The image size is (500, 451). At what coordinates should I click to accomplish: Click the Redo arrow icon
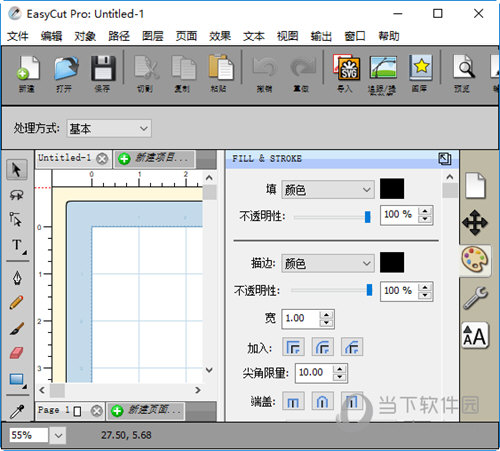(x=302, y=68)
